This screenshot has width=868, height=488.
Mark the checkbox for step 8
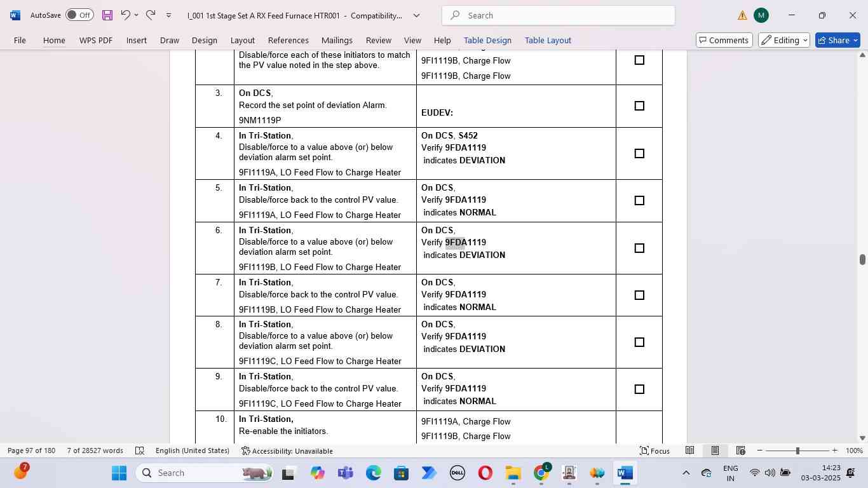639,342
